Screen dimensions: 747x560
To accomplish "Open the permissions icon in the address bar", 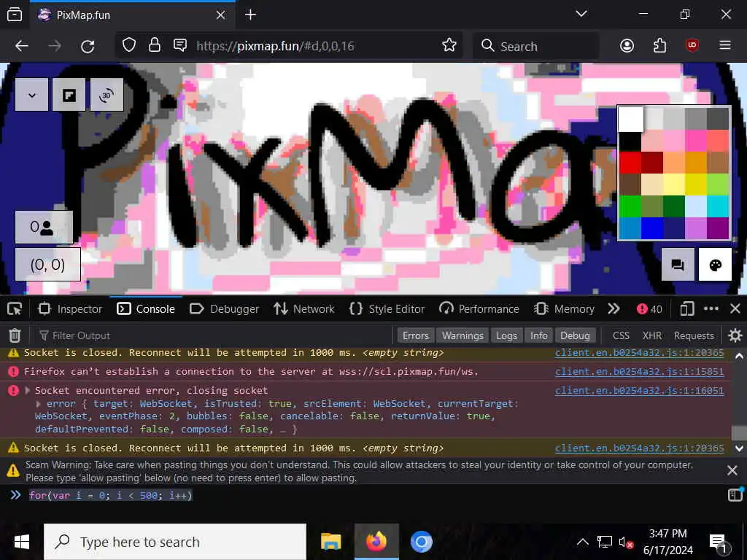I will coord(180,45).
